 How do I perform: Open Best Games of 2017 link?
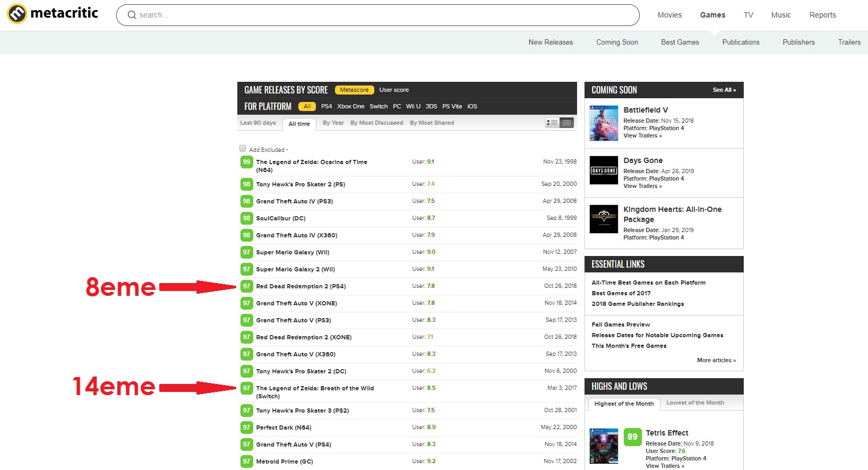point(621,294)
